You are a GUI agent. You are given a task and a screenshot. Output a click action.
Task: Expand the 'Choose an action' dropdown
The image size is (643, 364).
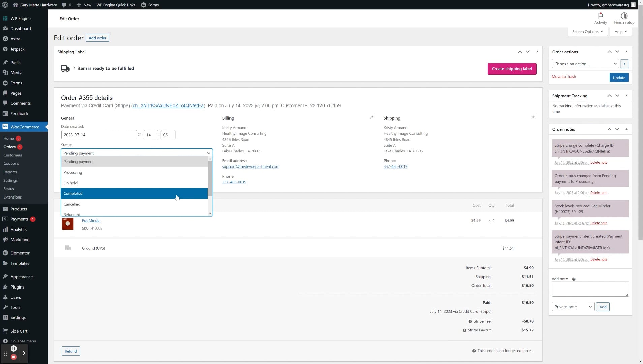[585, 64]
